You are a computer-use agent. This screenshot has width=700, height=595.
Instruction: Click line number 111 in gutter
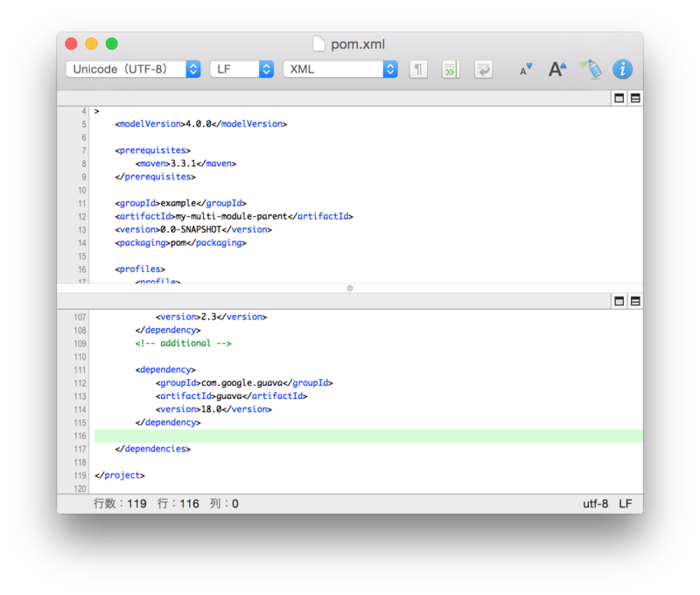(x=80, y=370)
